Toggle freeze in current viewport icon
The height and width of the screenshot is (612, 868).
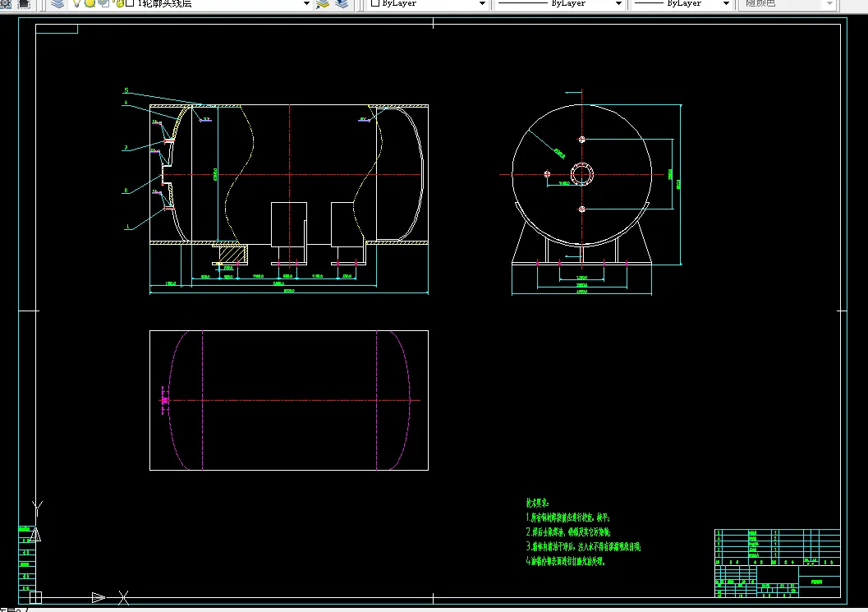pyautogui.click(x=103, y=3)
